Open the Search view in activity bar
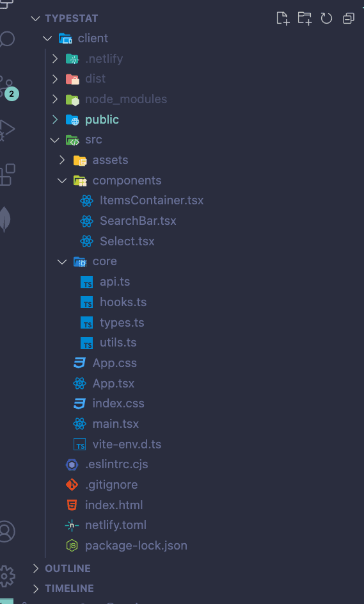This screenshot has width=364, height=604. pos(6,39)
